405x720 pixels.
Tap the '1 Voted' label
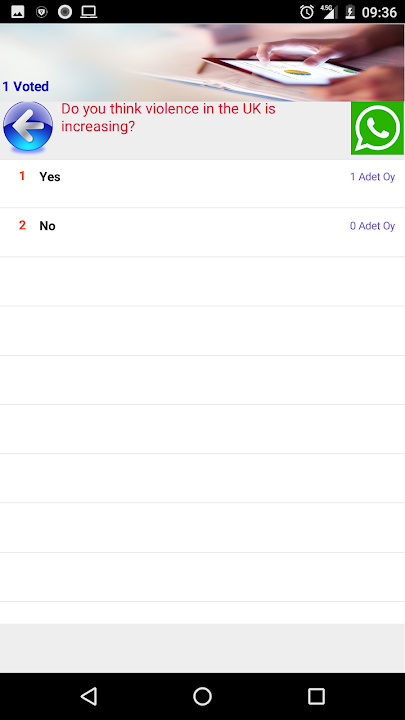point(26,86)
